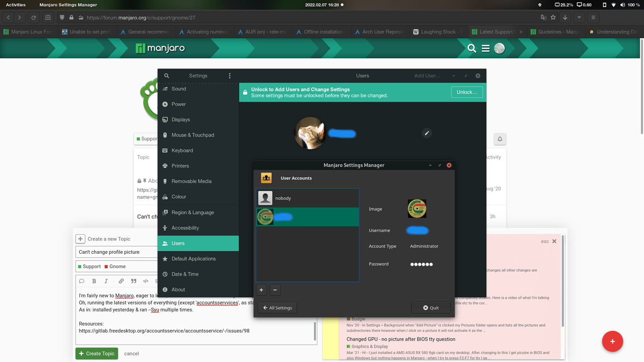Viewport: 644px width, 362px height.
Task: Open the Settings kebab menu
Action: [230, 76]
